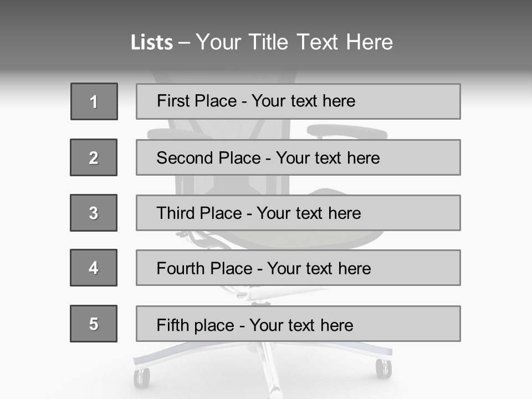Viewport: 532px width, 399px height.
Task: Select the number 1 box
Action: 94,101
